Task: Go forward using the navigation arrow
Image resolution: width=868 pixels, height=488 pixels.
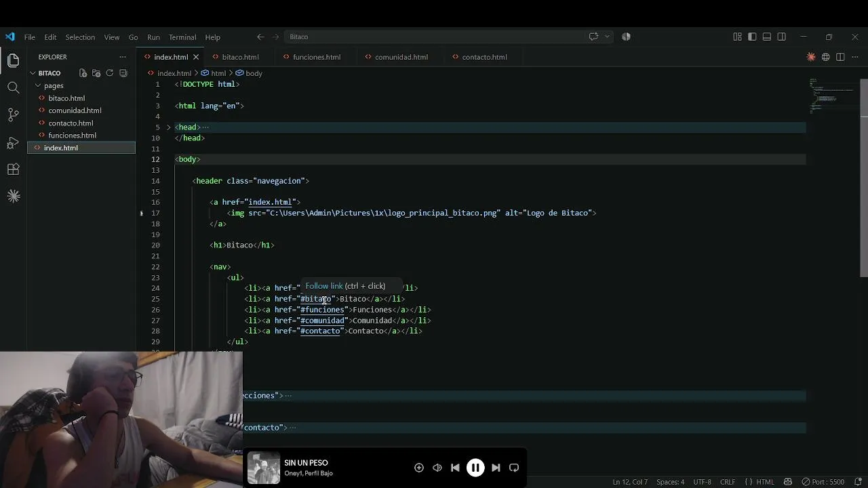Action: pos(275,37)
